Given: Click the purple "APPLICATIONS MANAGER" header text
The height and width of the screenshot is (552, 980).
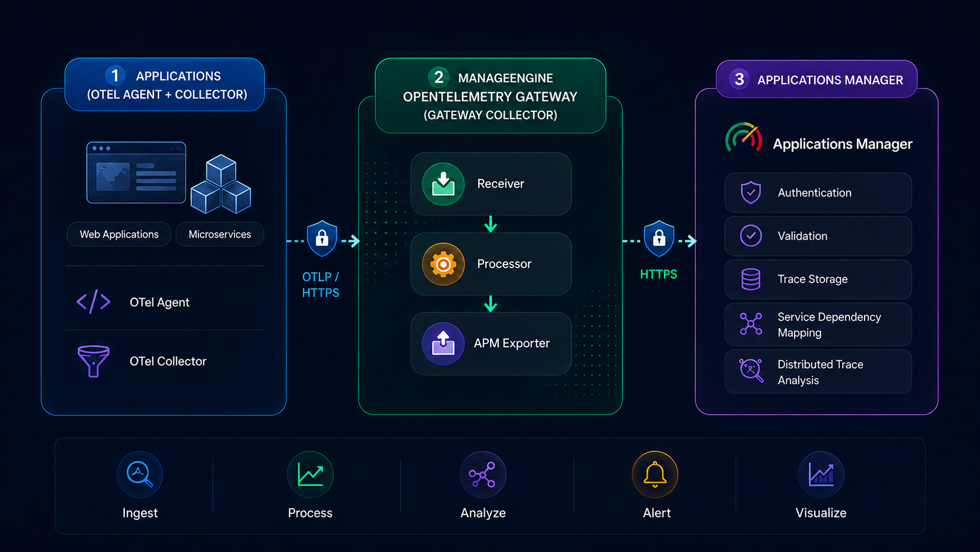Looking at the screenshot, I should [x=830, y=80].
